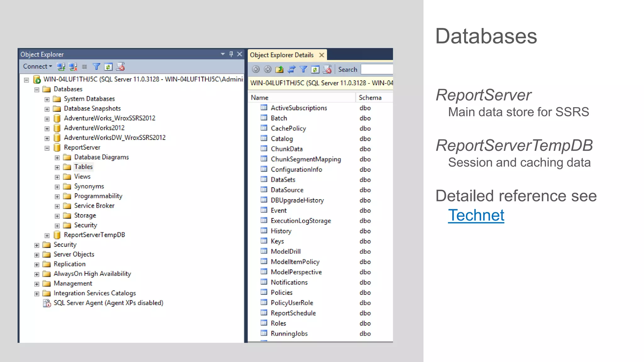Click the Search input field
Image resolution: width=644 pixels, height=362 pixels.
coord(377,69)
